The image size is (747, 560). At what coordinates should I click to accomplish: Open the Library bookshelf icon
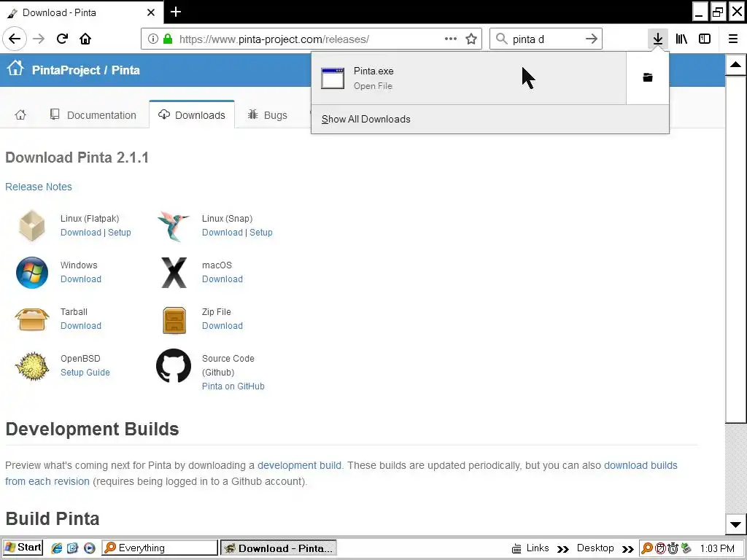click(x=681, y=39)
